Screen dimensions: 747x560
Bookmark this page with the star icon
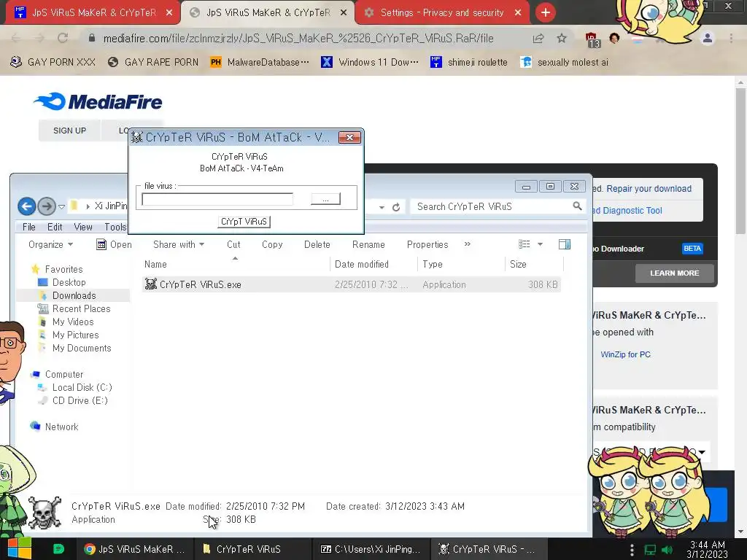click(562, 38)
